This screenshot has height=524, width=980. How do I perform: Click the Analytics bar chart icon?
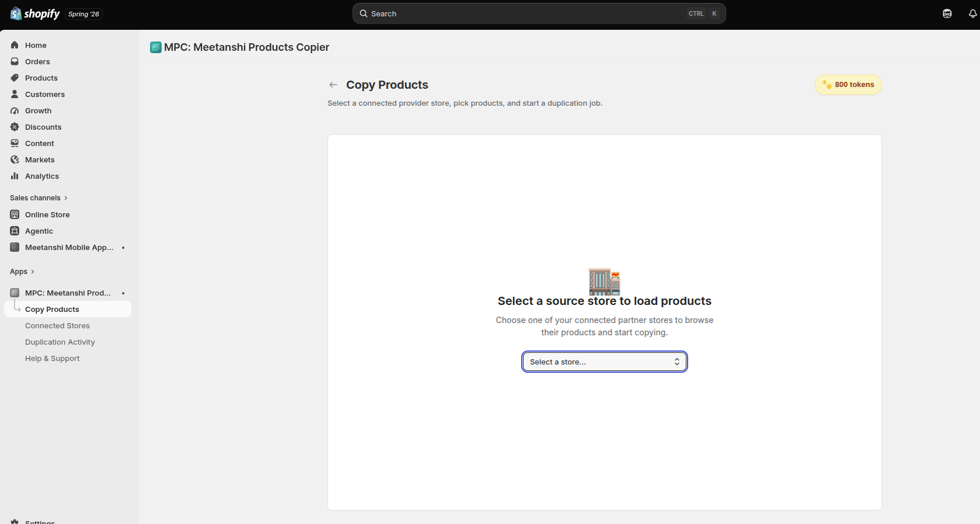tap(15, 176)
